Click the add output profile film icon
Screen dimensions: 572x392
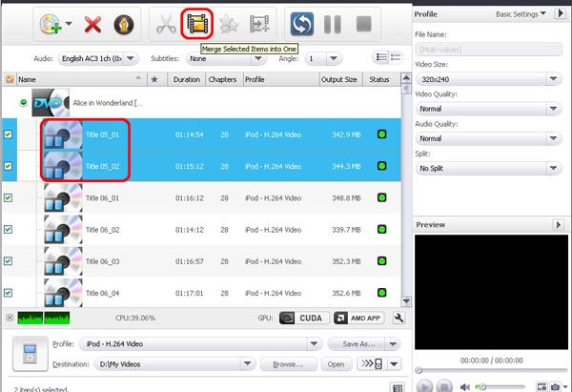pos(259,25)
